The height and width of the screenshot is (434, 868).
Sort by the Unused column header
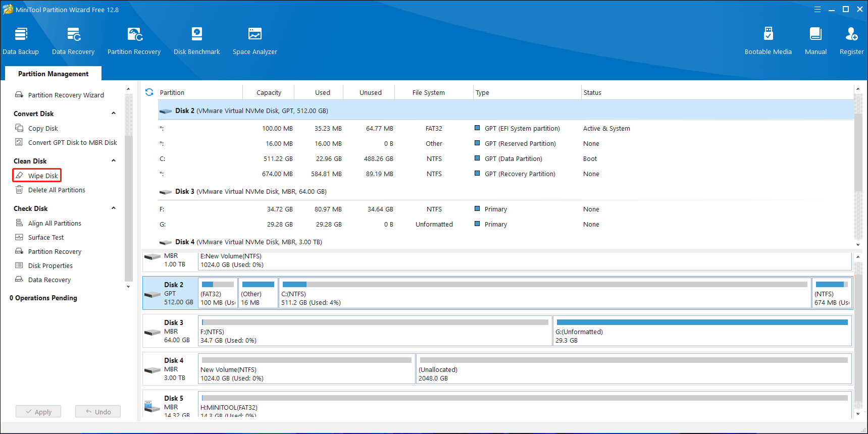coord(370,92)
